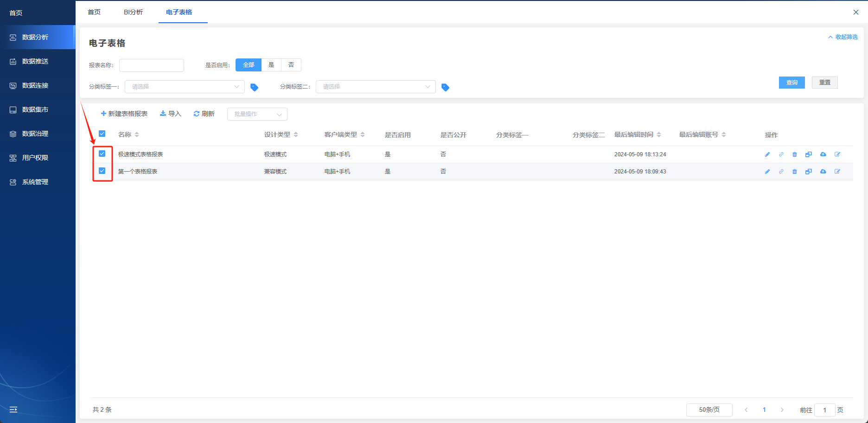868x423 pixels.
Task: Open the 50条/页 page size selector
Action: point(709,410)
